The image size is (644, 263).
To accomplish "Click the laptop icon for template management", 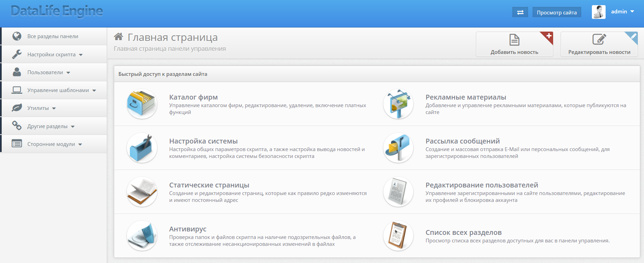I will click(17, 90).
